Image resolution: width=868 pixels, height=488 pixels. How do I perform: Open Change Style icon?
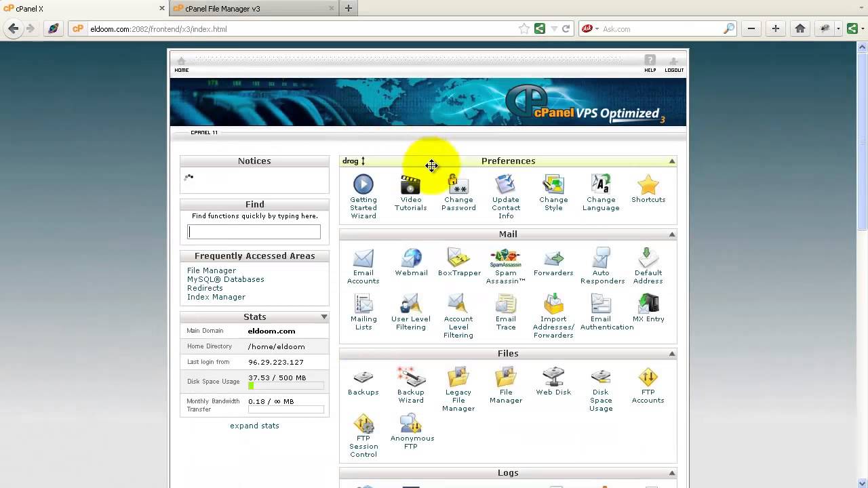[553, 184]
